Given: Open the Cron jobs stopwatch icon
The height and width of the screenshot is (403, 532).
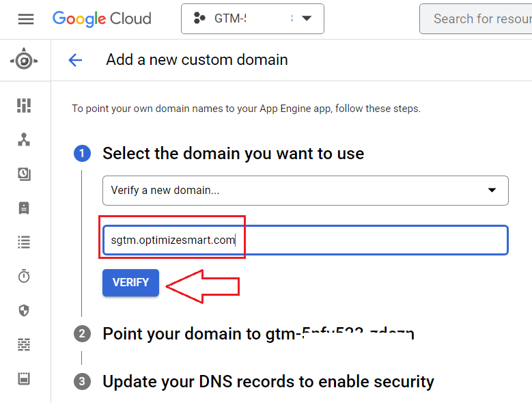Looking at the screenshot, I should pos(25,276).
